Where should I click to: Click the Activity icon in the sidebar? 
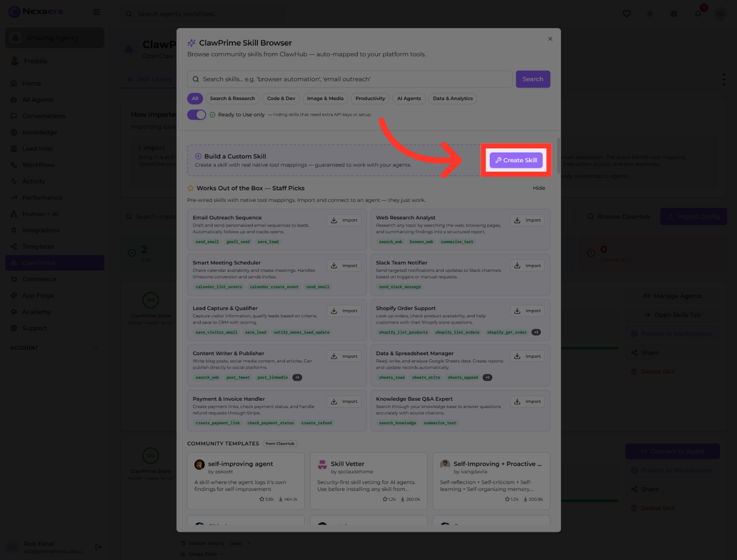tap(14, 181)
